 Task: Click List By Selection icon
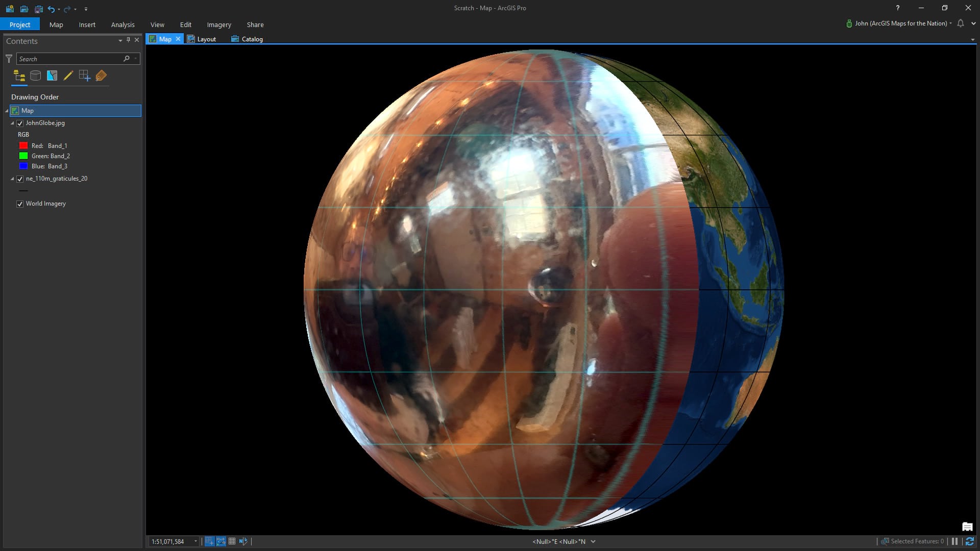[x=52, y=76]
